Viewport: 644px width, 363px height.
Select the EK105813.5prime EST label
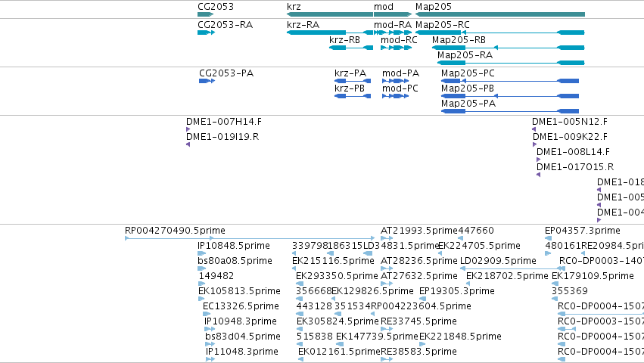[x=239, y=292]
